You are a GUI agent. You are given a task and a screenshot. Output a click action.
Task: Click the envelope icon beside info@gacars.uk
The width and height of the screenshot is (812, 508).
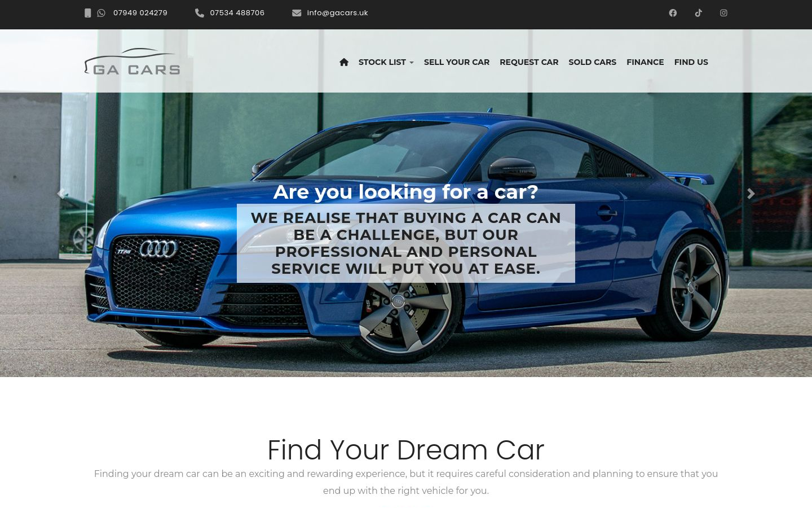[x=297, y=13]
